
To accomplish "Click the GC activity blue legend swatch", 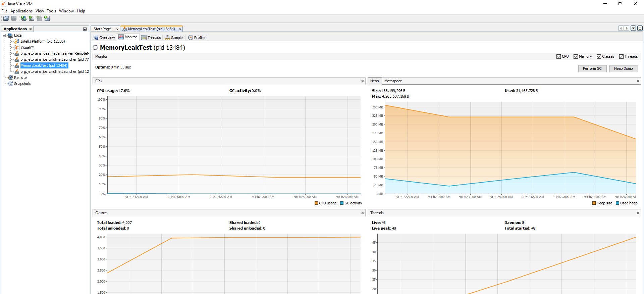I will (x=342, y=203).
